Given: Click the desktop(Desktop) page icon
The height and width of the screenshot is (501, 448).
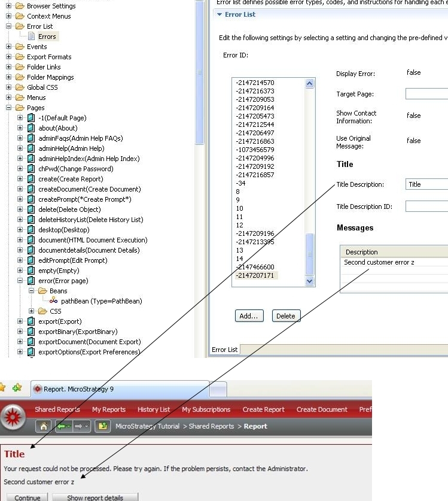Looking at the screenshot, I should [31, 230].
